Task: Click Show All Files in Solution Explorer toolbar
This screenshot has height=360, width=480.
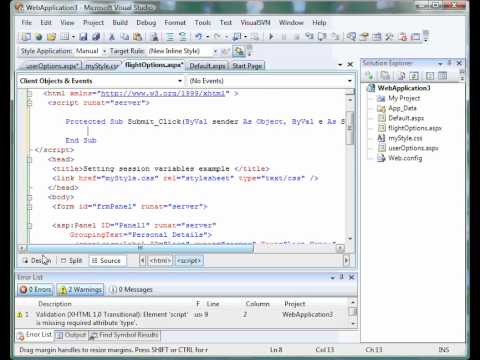Action: pos(385,76)
